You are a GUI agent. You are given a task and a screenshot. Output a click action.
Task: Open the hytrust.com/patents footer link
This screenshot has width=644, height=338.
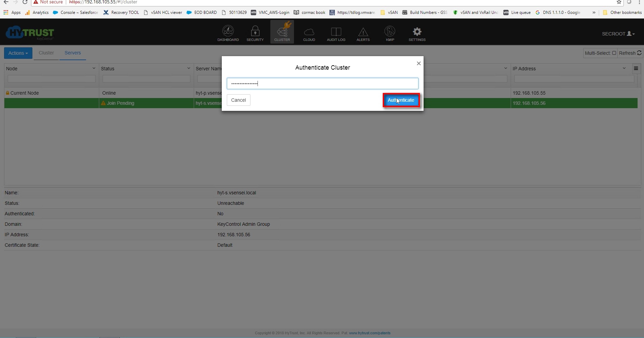click(370, 333)
